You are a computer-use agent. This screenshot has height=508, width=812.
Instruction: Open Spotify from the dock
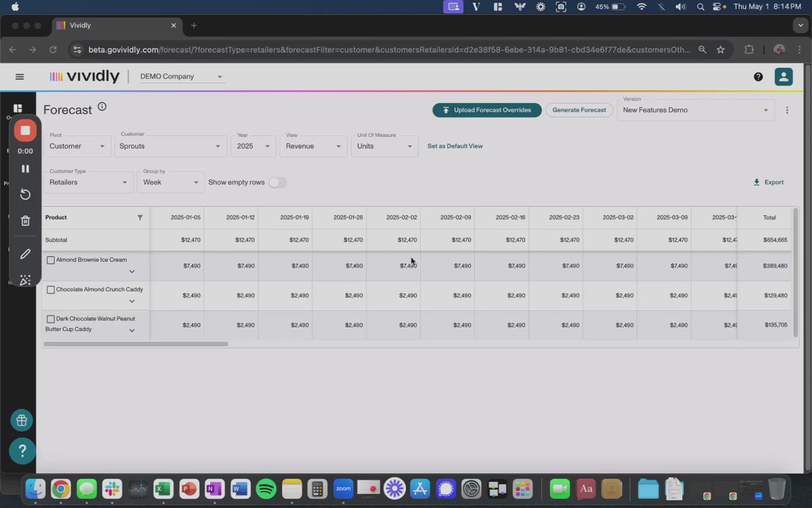tap(266, 489)
